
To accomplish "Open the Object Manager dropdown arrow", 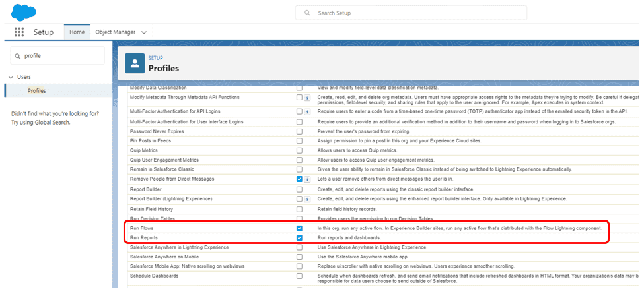I will pos(144,32).
